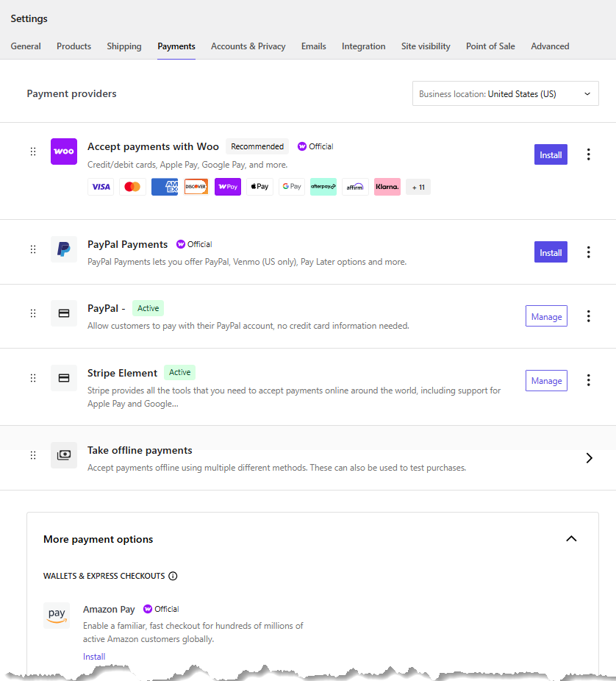The height and width of the screenshot is (681, 616).
Task: Go to the Accounts & Privacy tab
Action: coord(248,46)
